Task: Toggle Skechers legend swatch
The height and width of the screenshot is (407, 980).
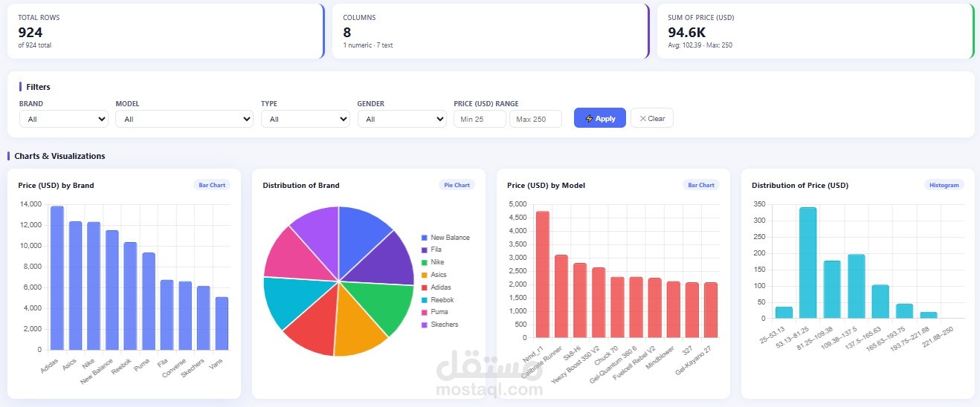Action: click(x=424, y=325)
